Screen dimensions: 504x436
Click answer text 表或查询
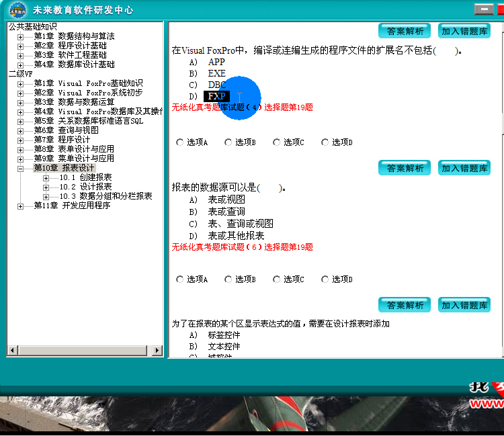click(226, 212)
